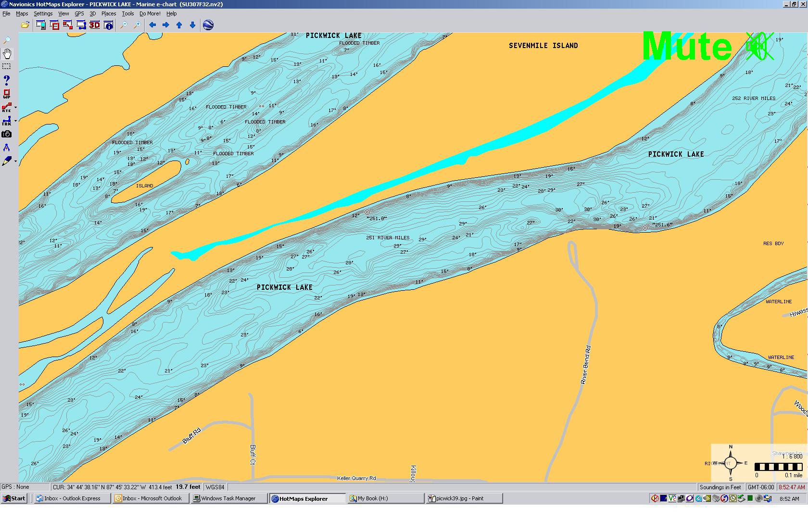Open the Maps menu

click(22, 13)
